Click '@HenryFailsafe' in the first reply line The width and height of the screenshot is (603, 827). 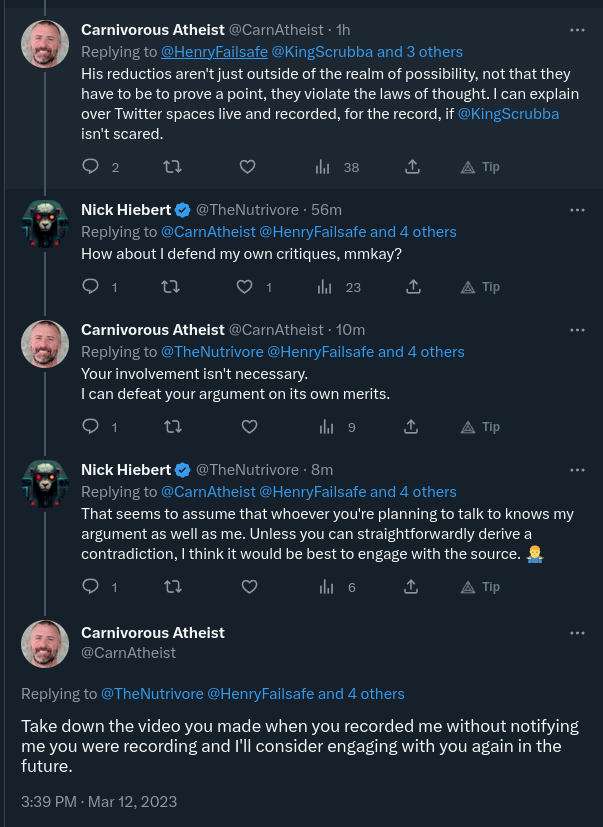(211, 51)
